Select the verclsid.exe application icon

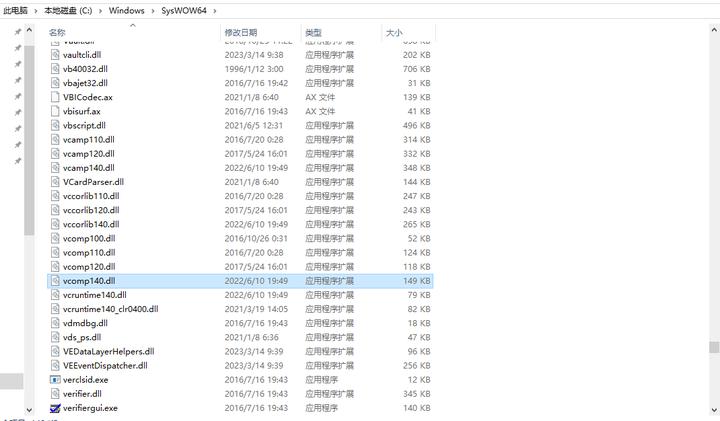pyautogui.click(x=55, y=380)
